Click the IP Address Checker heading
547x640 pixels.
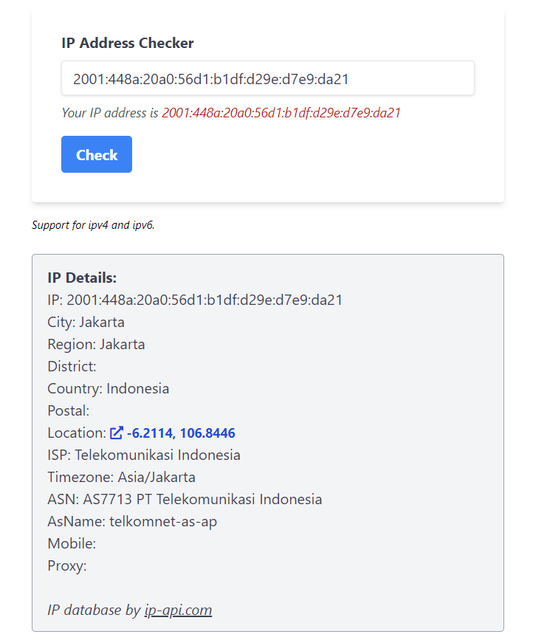(x=127, y=43)
